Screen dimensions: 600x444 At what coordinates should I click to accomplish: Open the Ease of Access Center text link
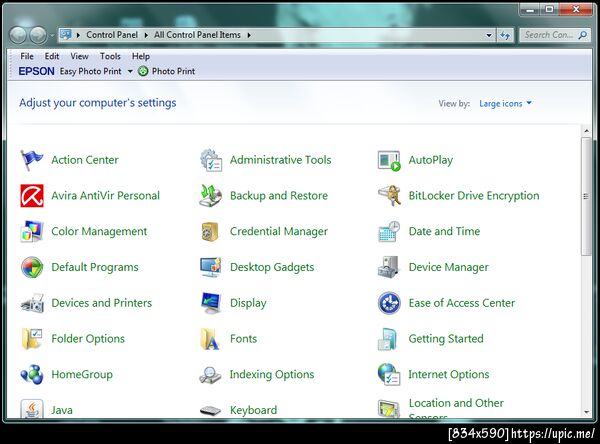[x=462, y=303]
